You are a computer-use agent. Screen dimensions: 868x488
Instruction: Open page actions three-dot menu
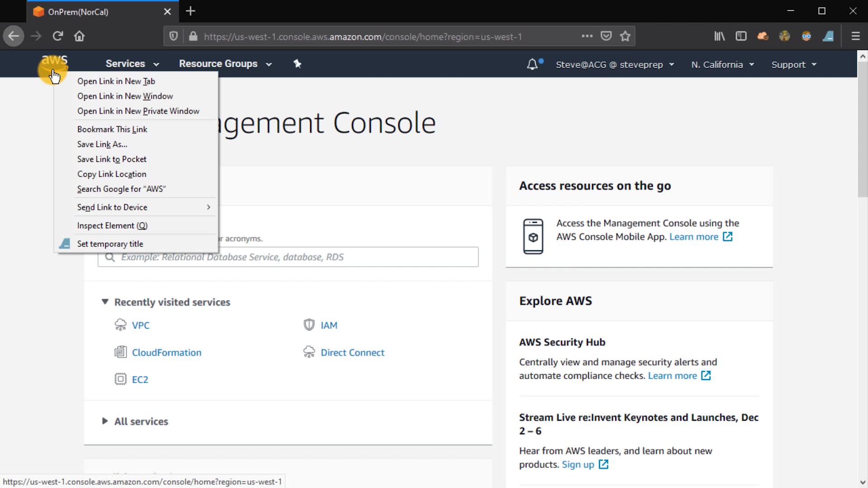coord(587,36)
